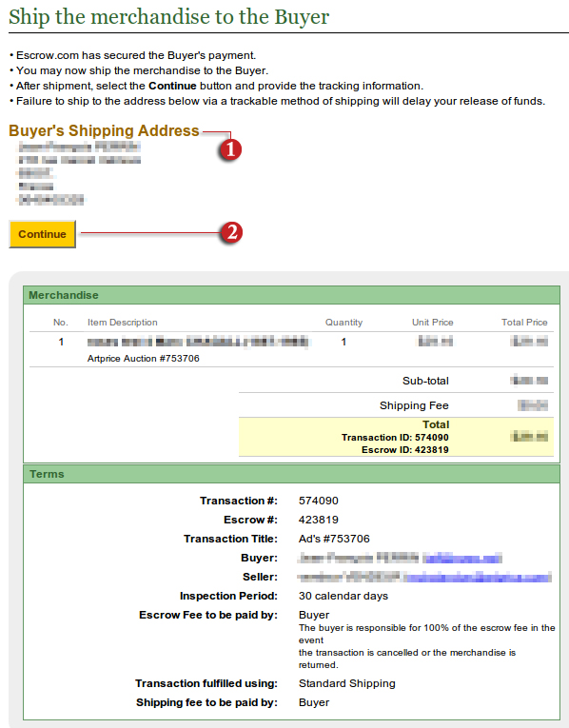Click the Escrow ID: 423819 text
569x728 pixels.
coord(405,450)
